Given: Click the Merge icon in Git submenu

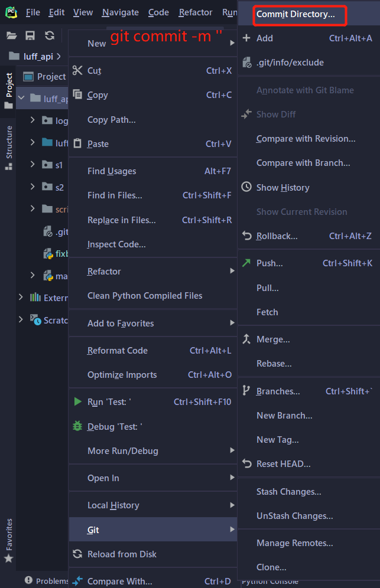Looking at the screenshot, I should [246, 339].
